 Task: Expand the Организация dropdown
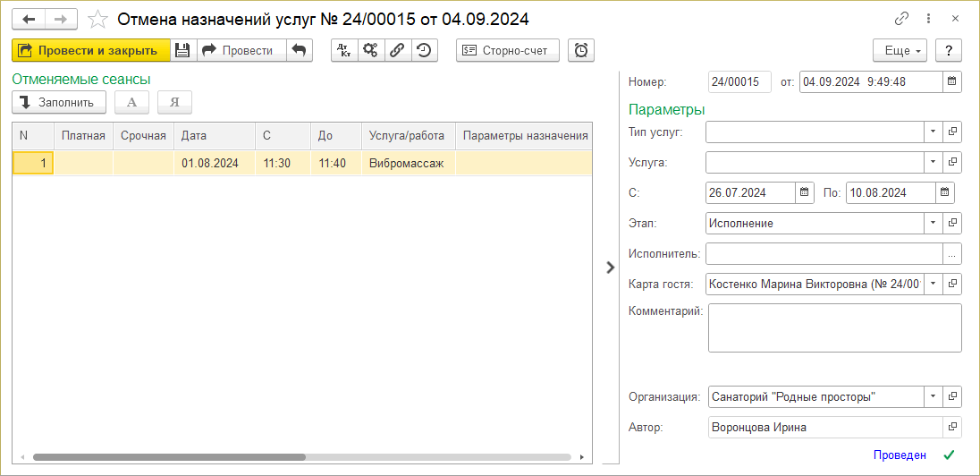933,396
